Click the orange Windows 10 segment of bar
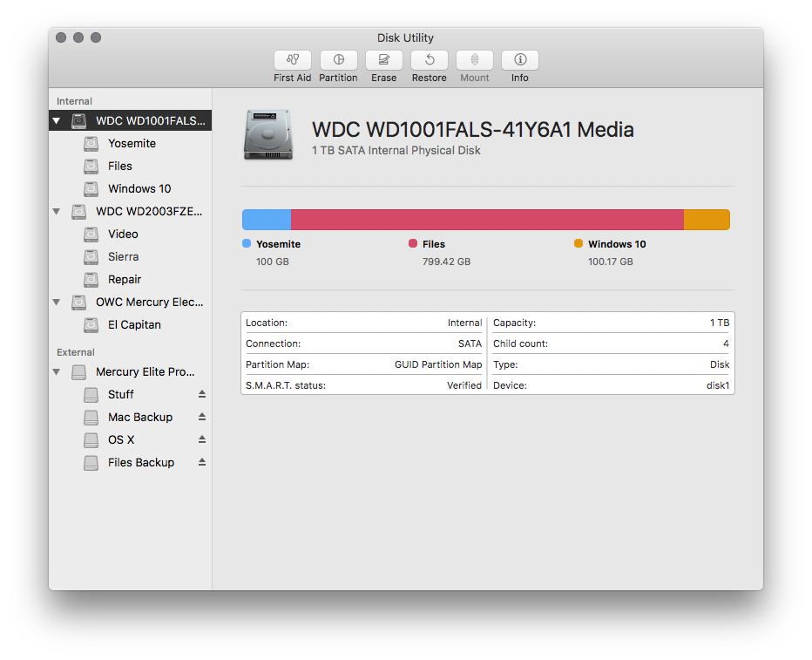Image resolution: width=812 pixels, height=660 pixels. click(707, 220)
